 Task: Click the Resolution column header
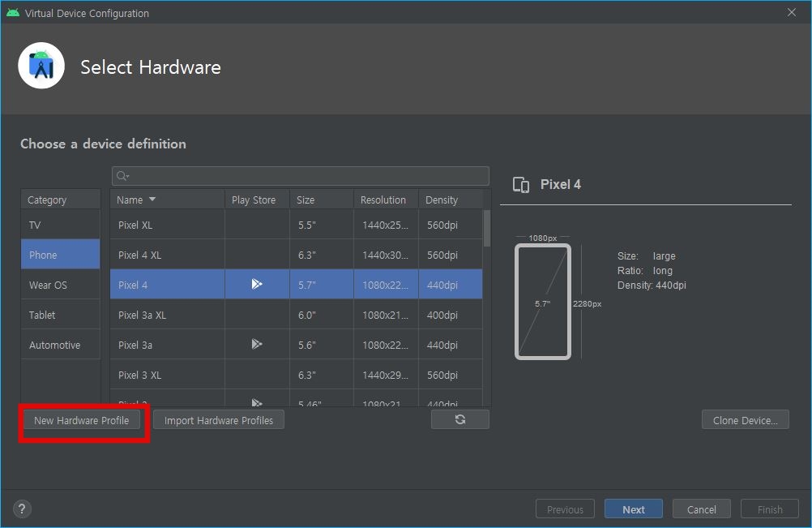[x=386, y=200]
